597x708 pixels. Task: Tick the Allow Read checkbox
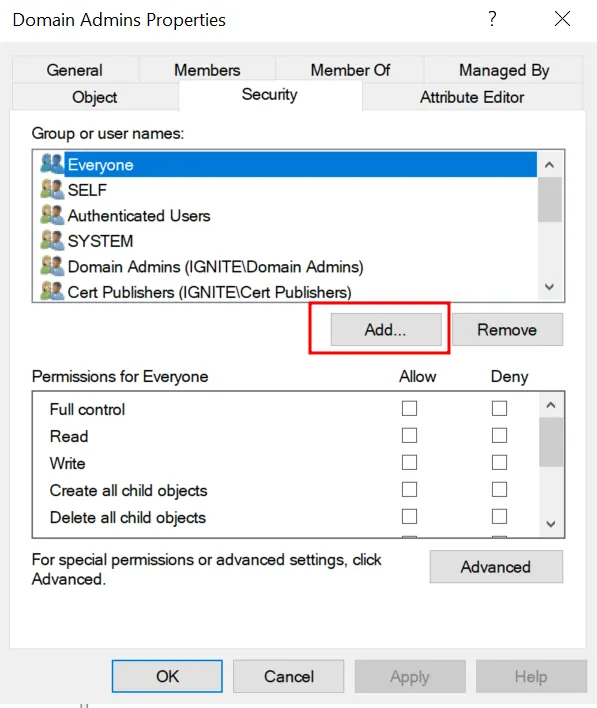click(410, 436)
